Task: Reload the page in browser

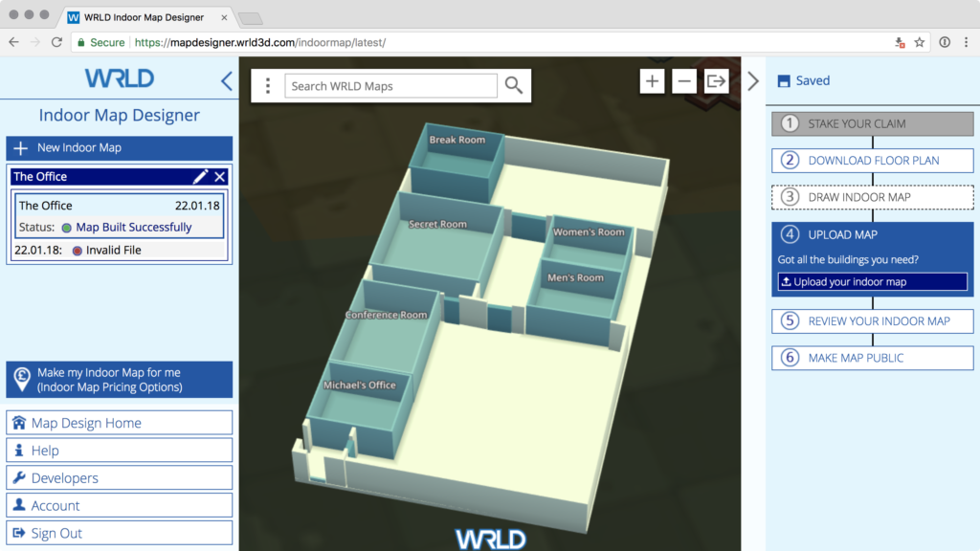Action: pos(56,42)
